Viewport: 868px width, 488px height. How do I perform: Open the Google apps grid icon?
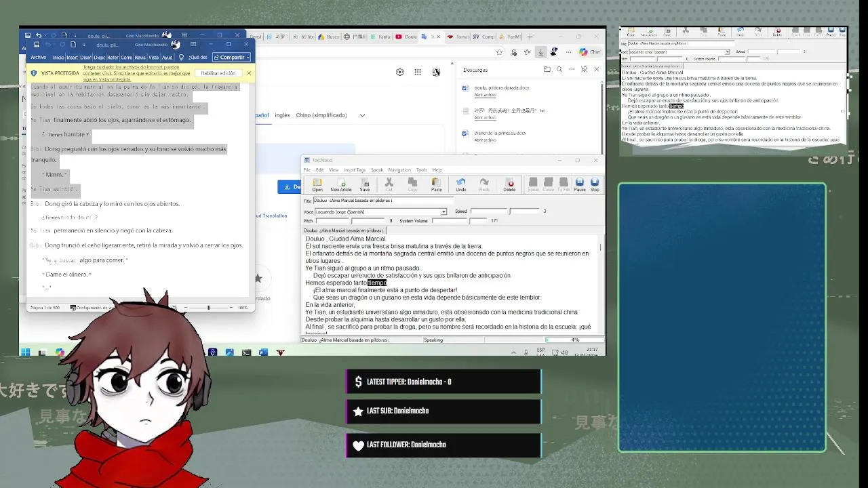[x=418, y=72]
